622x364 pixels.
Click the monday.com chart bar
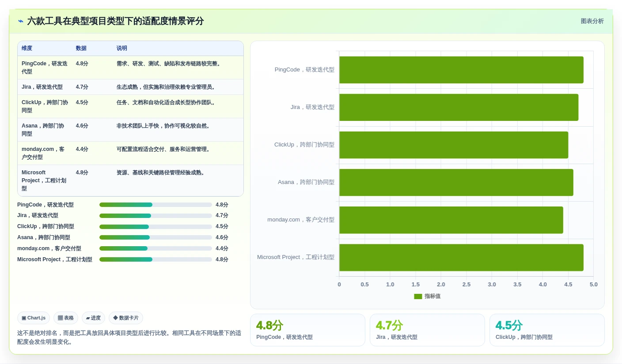451,220
